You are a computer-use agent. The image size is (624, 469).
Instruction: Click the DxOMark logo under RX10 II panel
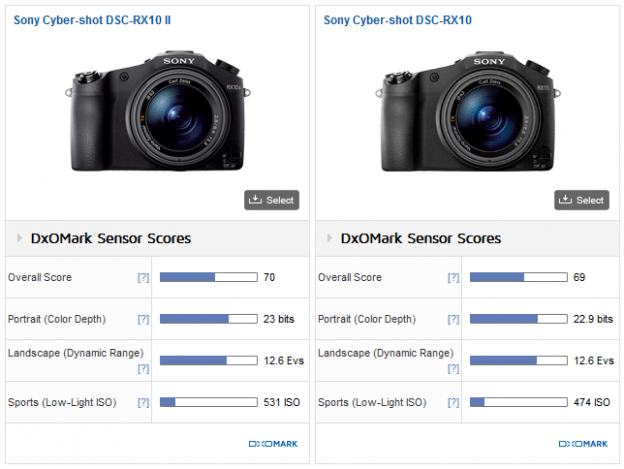point(273,444)
